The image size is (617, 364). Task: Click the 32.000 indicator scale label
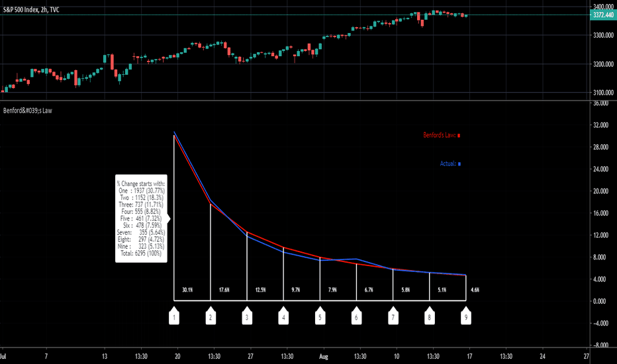pyautogui.click(x=600, y=125)
